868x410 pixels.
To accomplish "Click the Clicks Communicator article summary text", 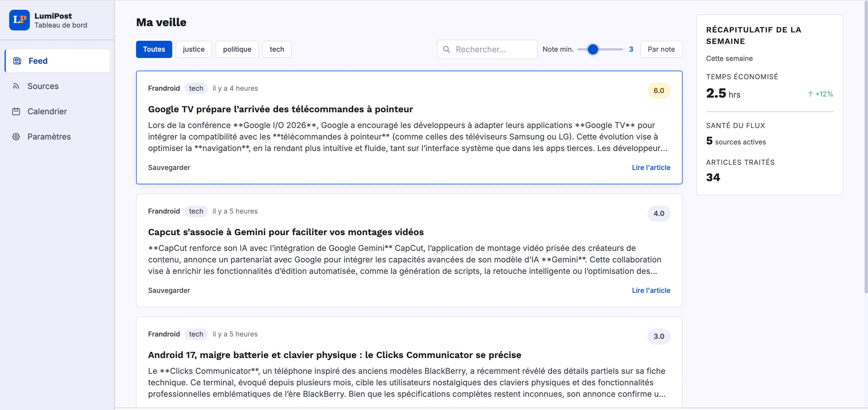I will click(x=407, y=383).
